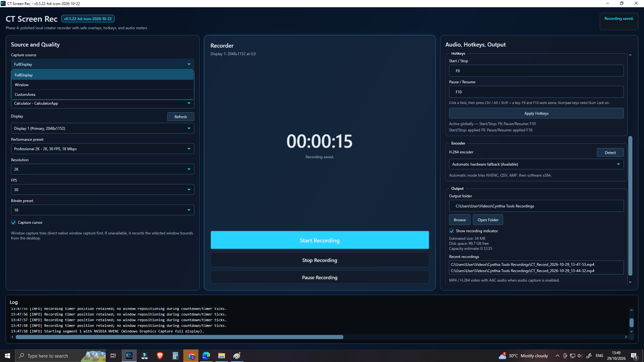The image size is (644, 362).
Task: Open the Display 1 dropdown
Action: pos(103,128)
